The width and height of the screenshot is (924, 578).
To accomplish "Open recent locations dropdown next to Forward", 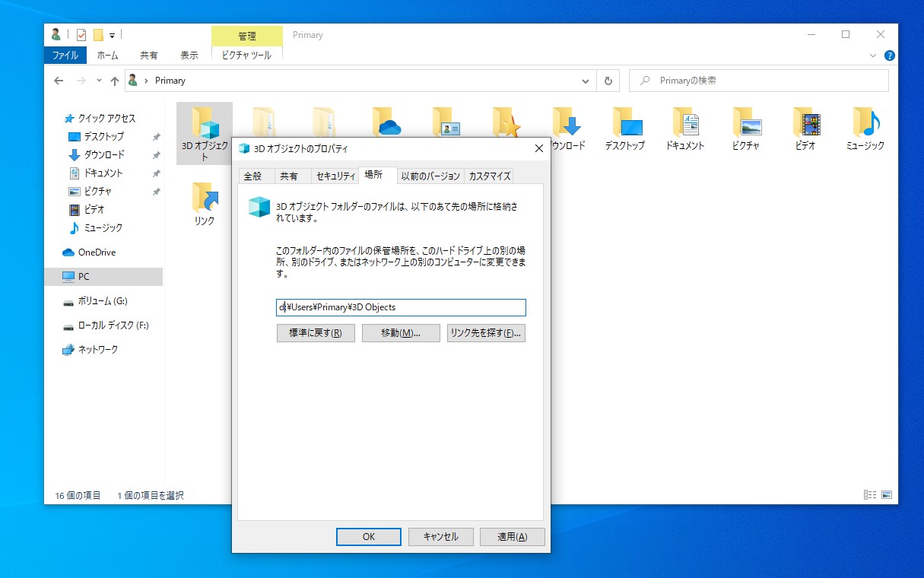I will point(100,81).
